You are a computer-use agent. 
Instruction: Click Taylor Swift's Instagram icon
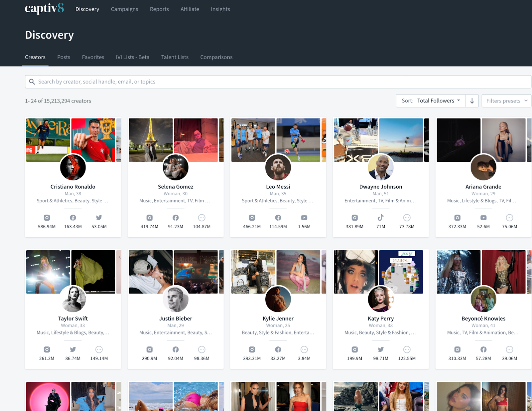click(47, 349)
